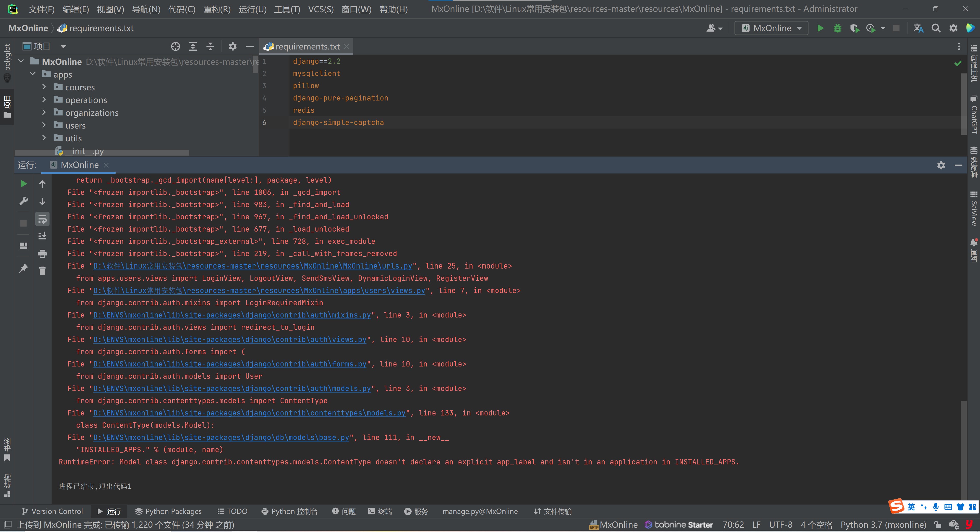Expand the operations folder

coord(44,100)
